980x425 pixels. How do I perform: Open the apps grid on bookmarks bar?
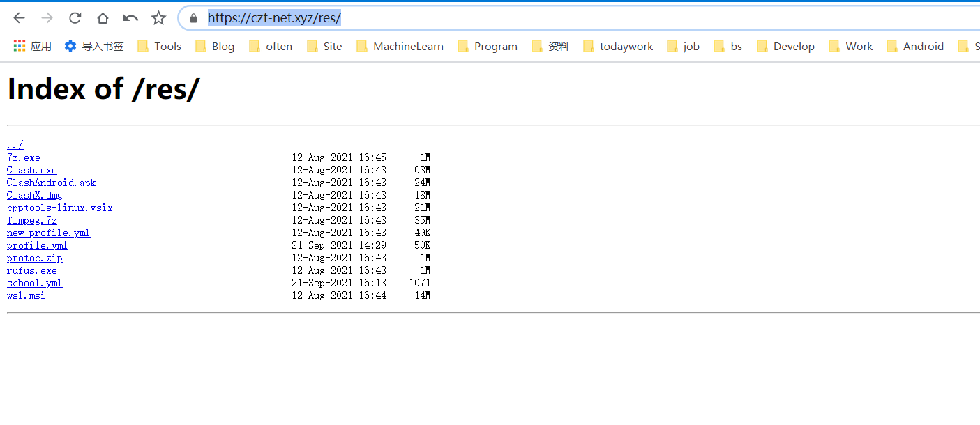click(x=19, y=45)
